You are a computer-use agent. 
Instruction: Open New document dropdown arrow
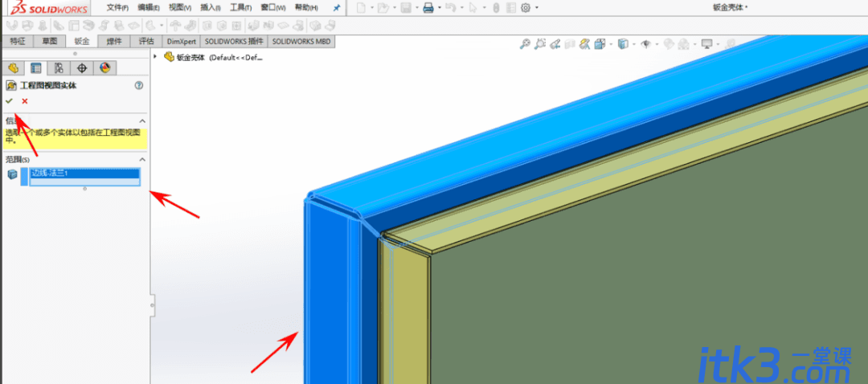pyautogui.click(x=372, y=8)
